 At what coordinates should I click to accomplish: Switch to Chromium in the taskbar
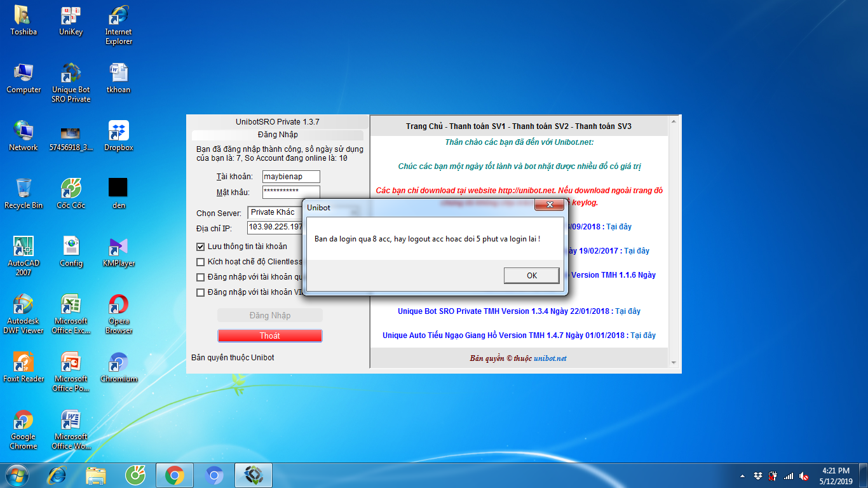pyautogui.click(x=214, y=475)
